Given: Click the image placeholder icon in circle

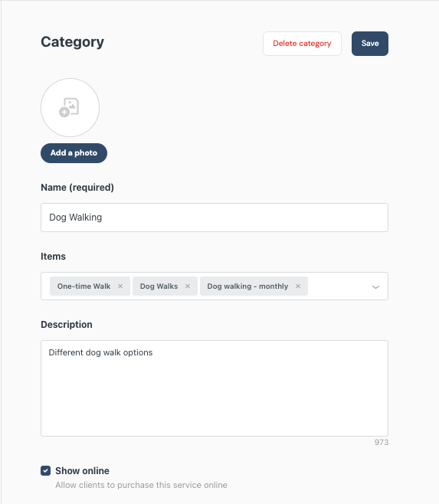Looking at the screenshot, I should click(x=69, y=107).
